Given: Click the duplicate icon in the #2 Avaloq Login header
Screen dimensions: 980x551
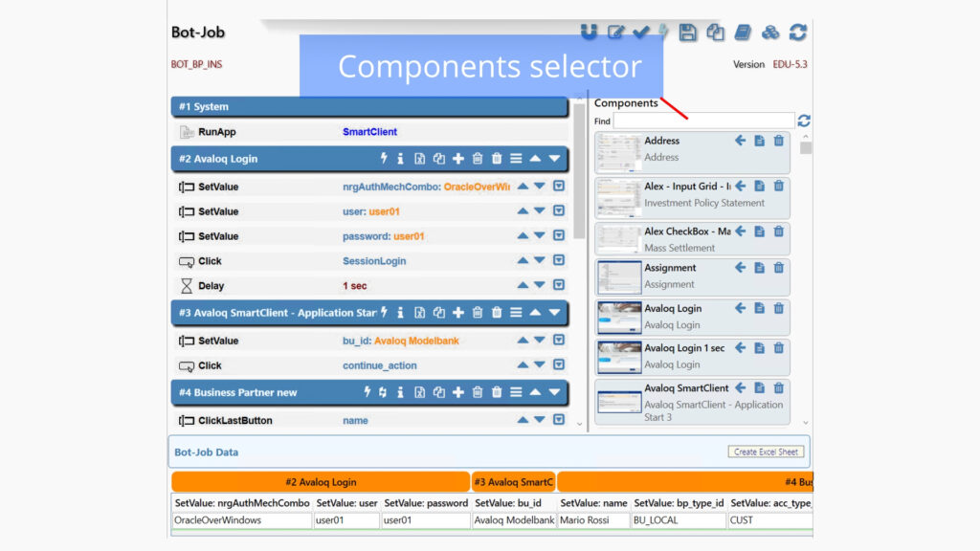Looking at the screenshot, I should click(x=438, y=159).
